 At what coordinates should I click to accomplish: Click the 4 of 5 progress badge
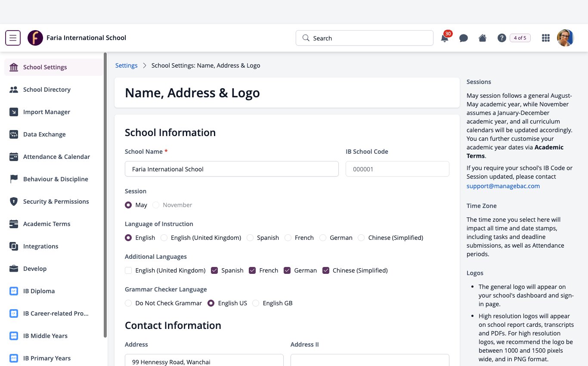coord(520,38)
